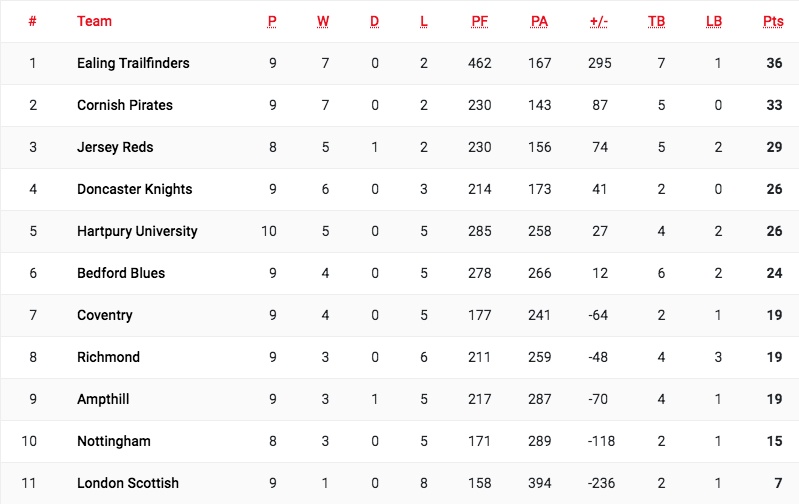Select Jersey Reds team name

point(114,147)
